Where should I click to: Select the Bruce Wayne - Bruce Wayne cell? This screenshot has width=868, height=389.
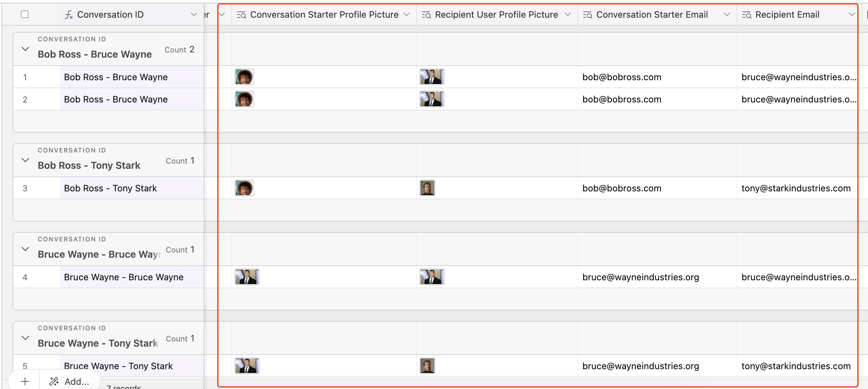(124, 277)
